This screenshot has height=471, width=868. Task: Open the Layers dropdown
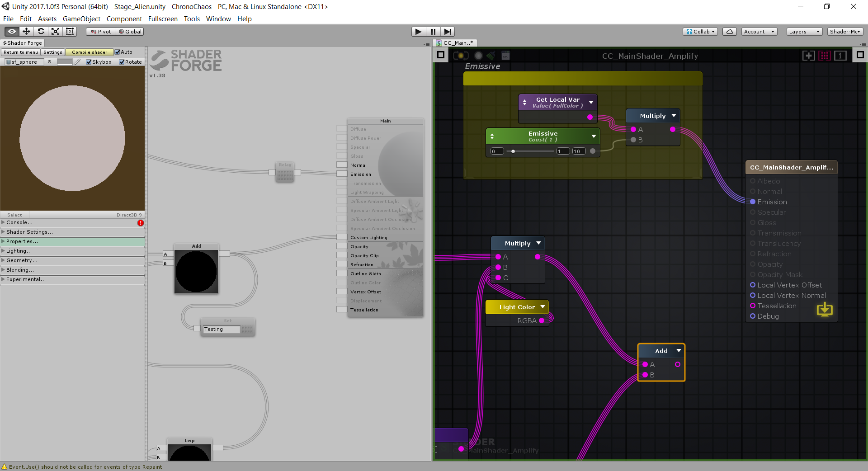(x=804, y=32)
